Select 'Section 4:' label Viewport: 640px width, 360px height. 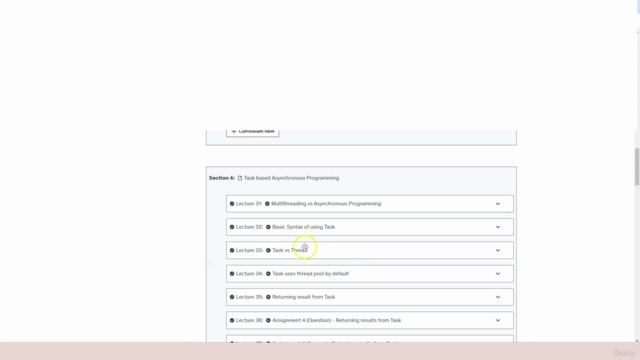click(x=222, y=178)
